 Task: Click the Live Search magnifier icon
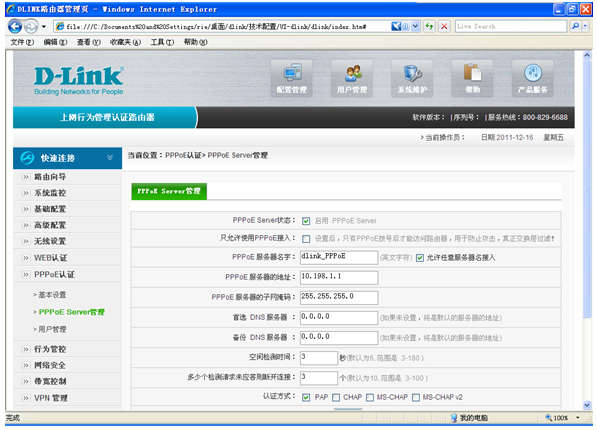point(575,26)
